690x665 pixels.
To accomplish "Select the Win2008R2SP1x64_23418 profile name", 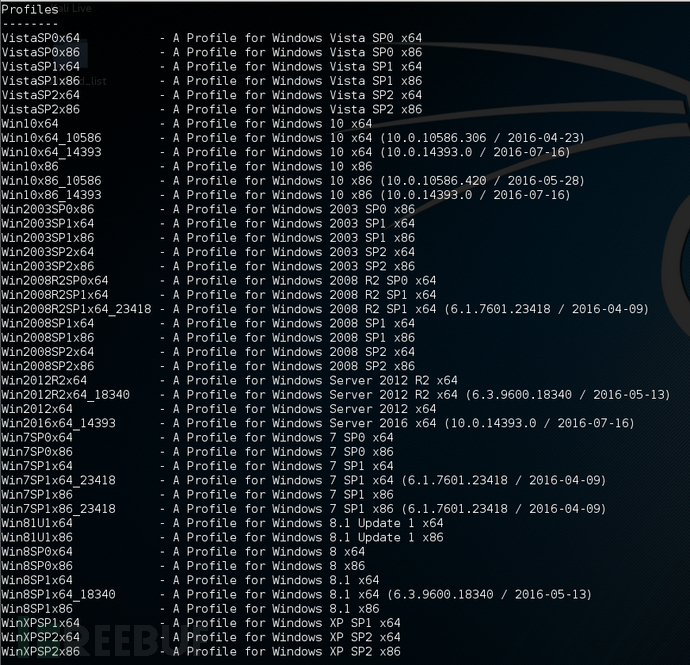I will [x=77, y=309].
